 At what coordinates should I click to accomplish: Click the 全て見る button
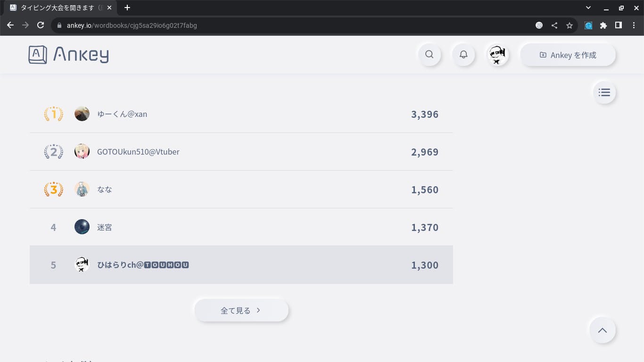[241, 311]
